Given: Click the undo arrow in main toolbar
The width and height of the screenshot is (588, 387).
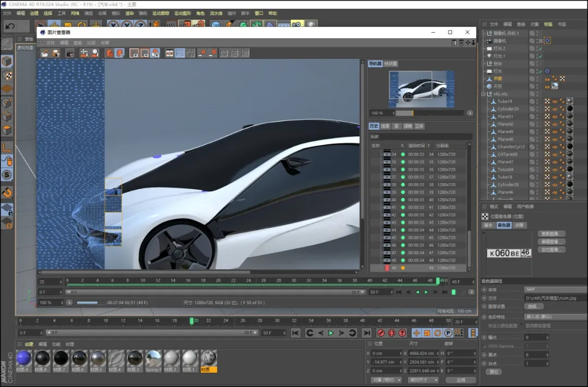Looking at the screenshot, I should click(x=10, y=26).
